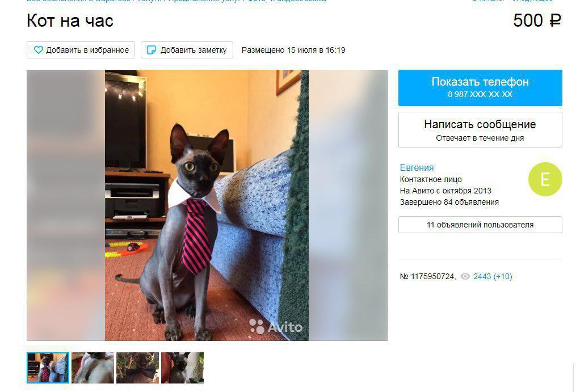Click the green Е user avatar
Viewport: 576px width, 392px height.
pos(545,179)
